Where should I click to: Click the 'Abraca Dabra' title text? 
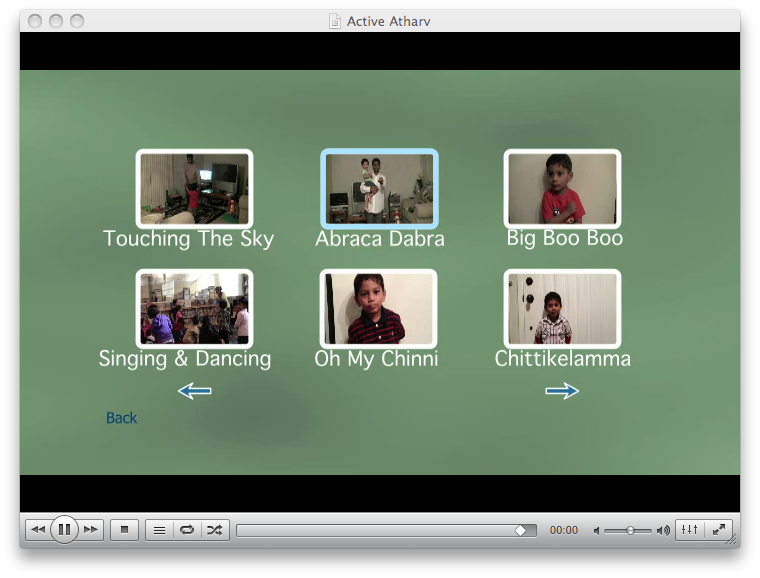tap(380, 239)
